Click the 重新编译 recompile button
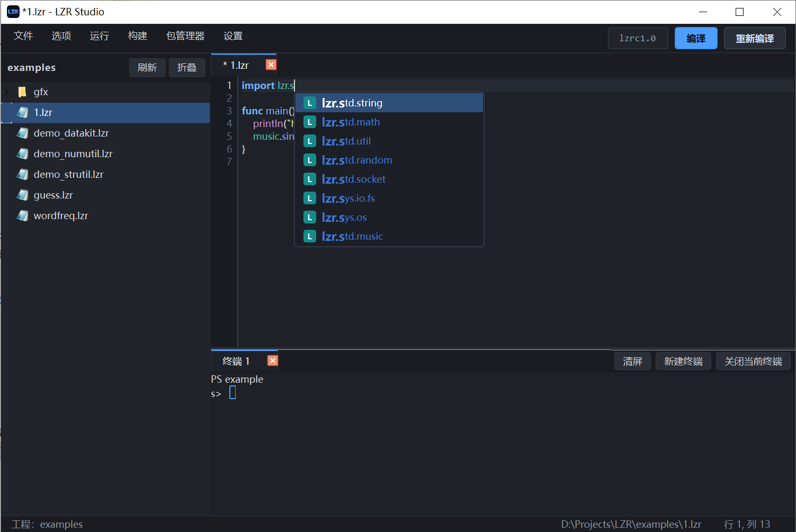 click(x=755, y=38)
